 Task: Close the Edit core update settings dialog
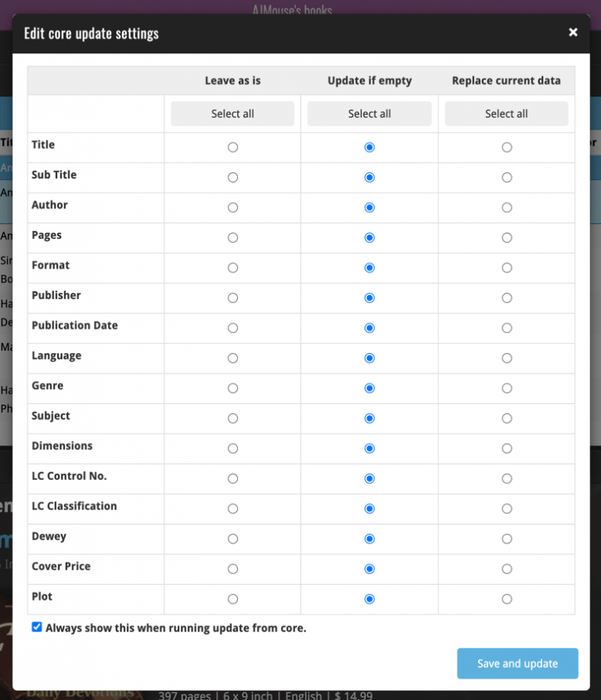coord(573,32)
